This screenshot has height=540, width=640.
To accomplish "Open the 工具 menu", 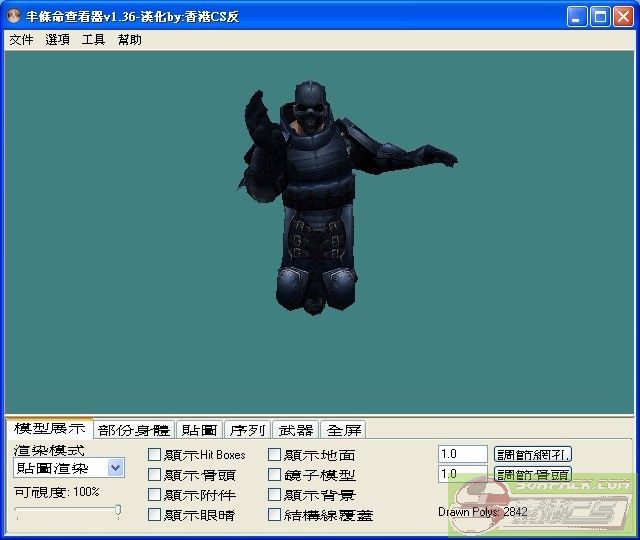I will pyautogui.click(x=93, y=40).
